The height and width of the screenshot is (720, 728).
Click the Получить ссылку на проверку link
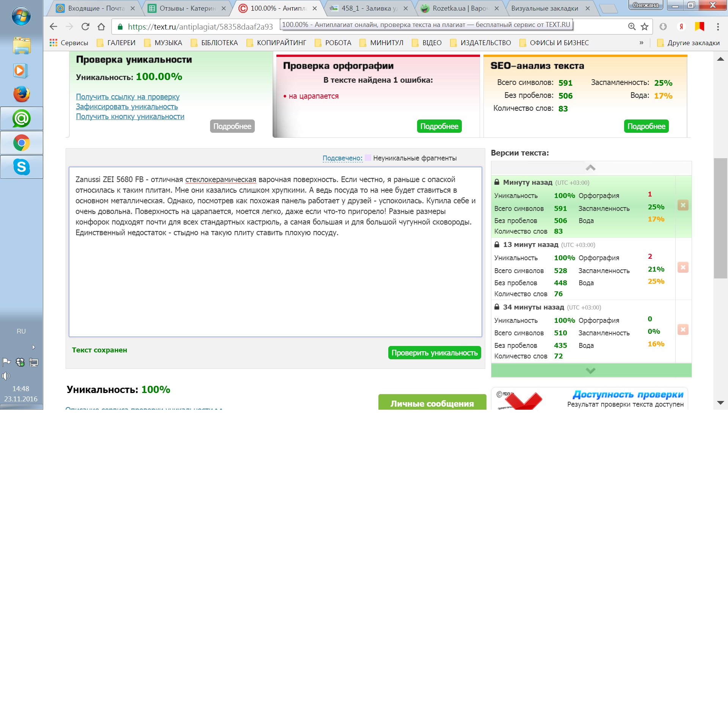click(127, 97)
